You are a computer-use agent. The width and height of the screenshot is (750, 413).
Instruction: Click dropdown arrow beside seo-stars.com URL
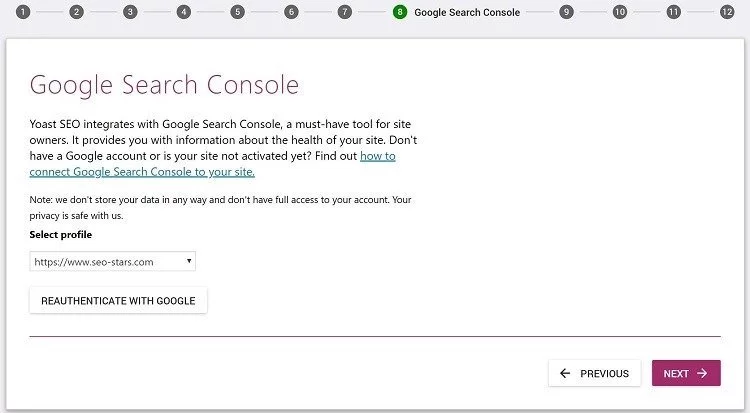188,262
